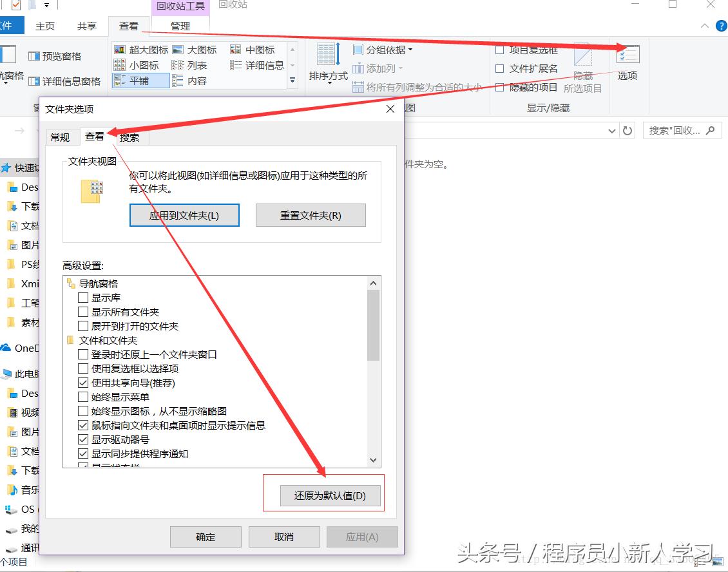Switch to the 常规 (General) tab
The height and width of the screenshot is (572, 728).
click(x=61, y=136)
